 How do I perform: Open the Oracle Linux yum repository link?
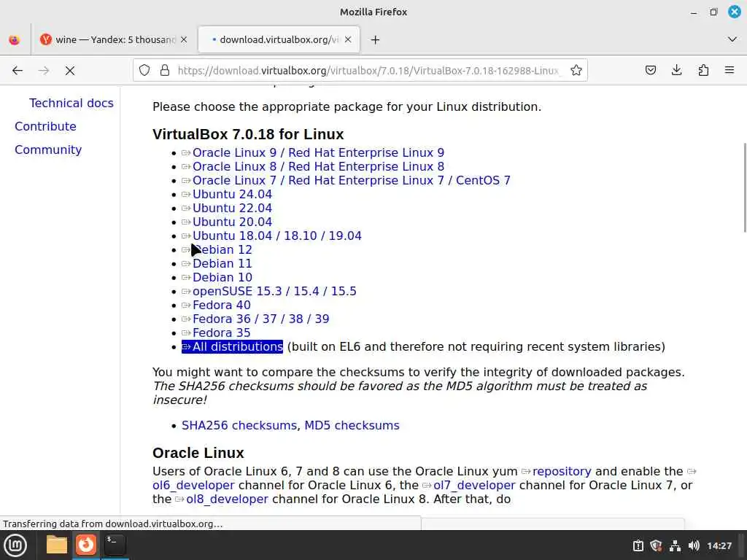(x=562, y=472)
